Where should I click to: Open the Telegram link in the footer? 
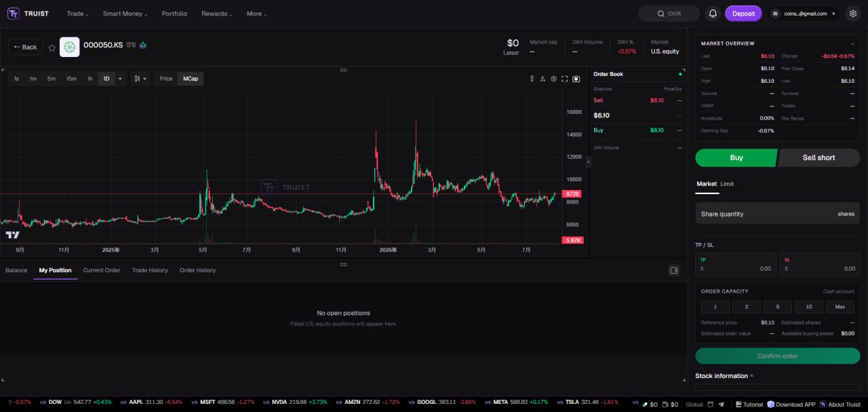coord(721,405)
